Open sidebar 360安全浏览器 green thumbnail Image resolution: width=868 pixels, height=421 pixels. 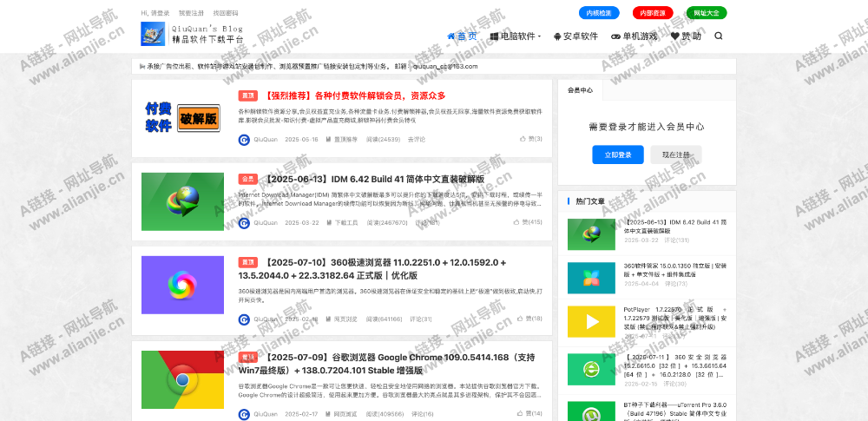(x=591, y=370)
